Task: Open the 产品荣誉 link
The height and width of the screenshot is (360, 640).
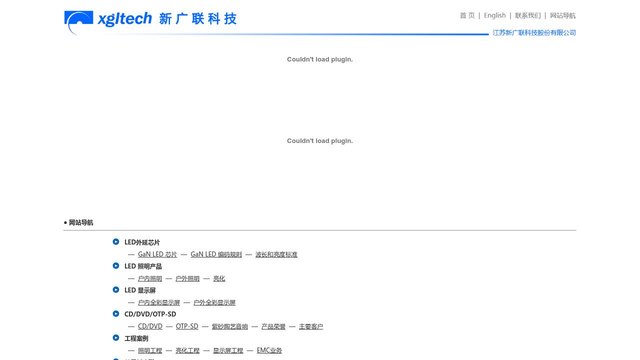Action: click(x=273, y=326)
